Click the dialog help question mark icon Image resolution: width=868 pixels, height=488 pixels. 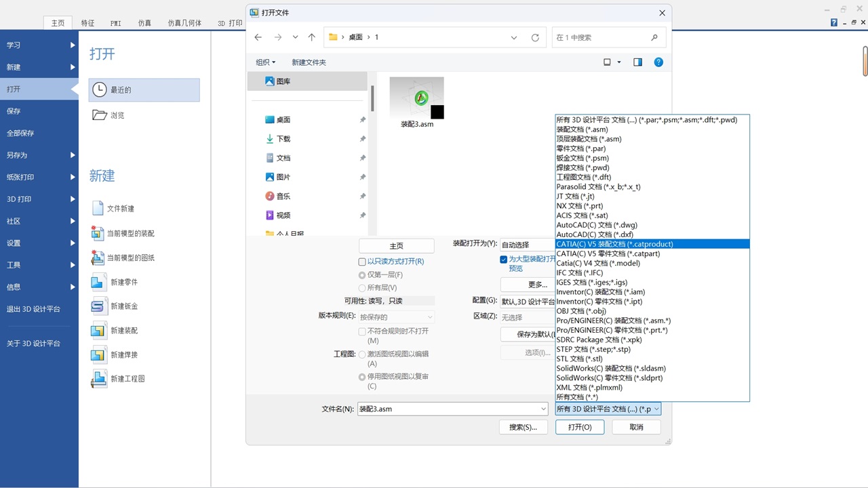658,62
